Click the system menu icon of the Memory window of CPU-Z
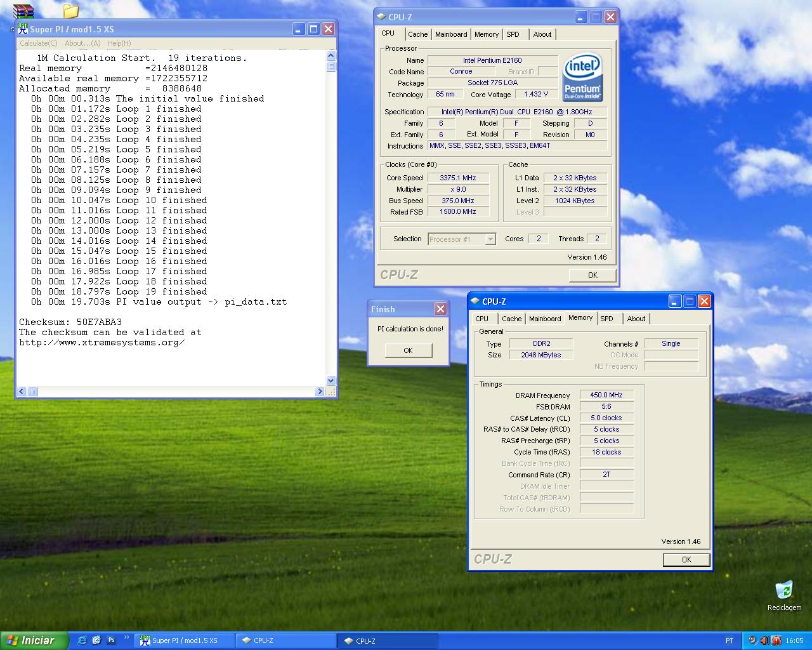This screenshot has width=812, height=650. coord(475,302)
